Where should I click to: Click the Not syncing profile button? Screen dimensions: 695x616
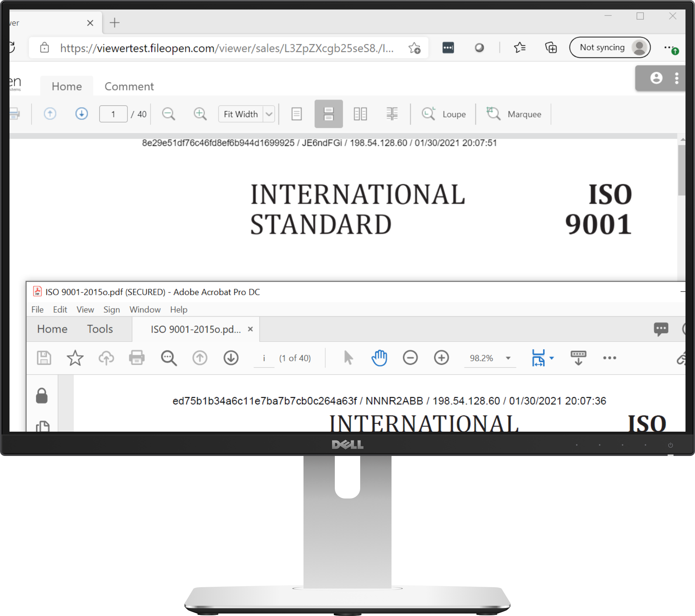coord(609,47)
